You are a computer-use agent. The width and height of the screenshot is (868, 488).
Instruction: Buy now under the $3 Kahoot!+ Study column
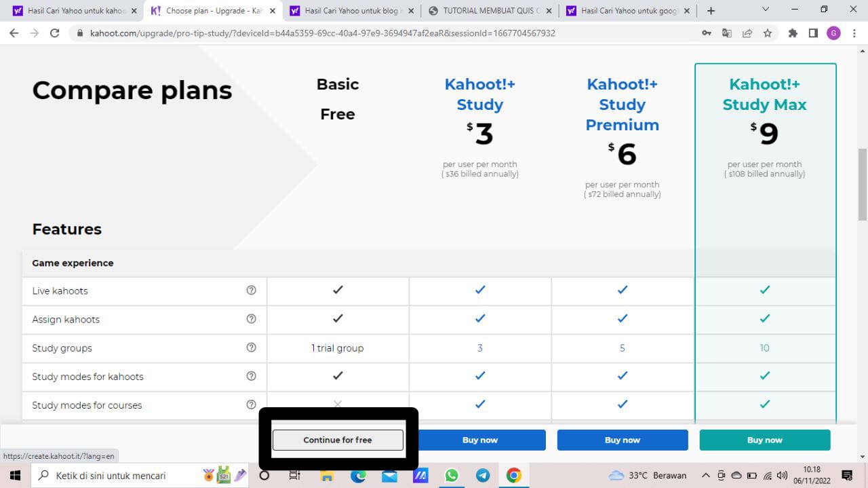[480, 440]
